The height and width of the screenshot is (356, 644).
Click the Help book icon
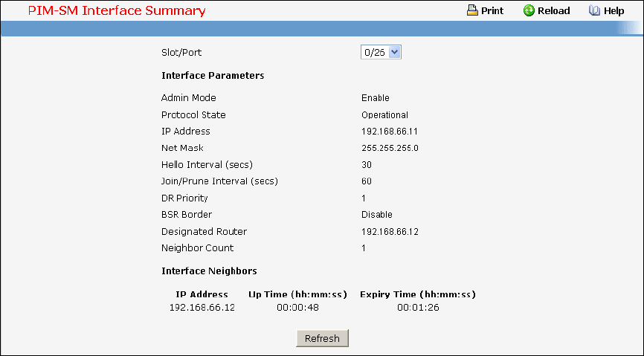pos(594,10)
